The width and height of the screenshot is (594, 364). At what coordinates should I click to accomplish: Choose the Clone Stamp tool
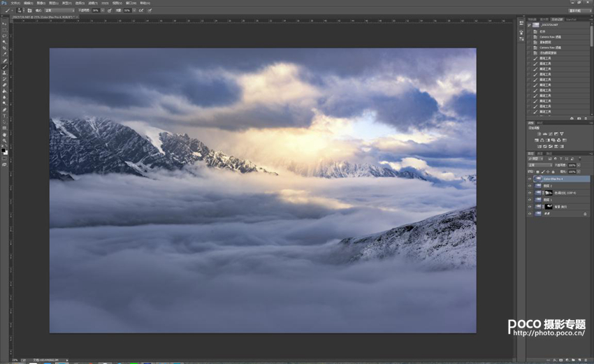(5, 73)
